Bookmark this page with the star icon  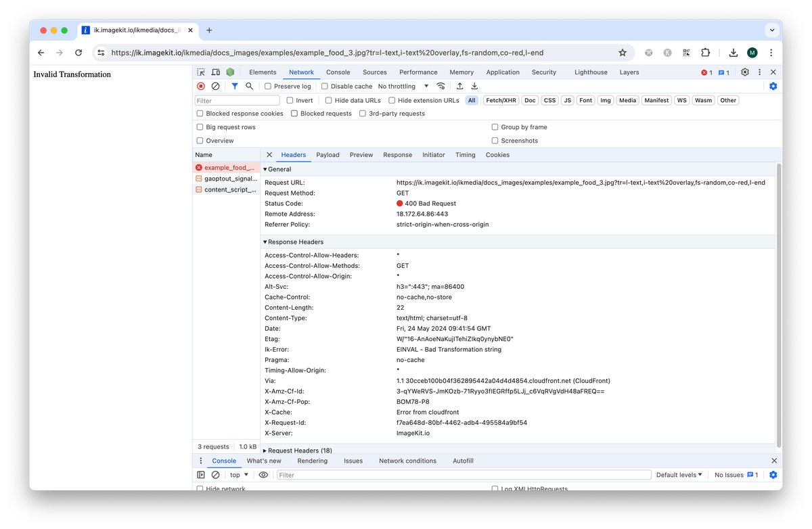click(623, 53)
